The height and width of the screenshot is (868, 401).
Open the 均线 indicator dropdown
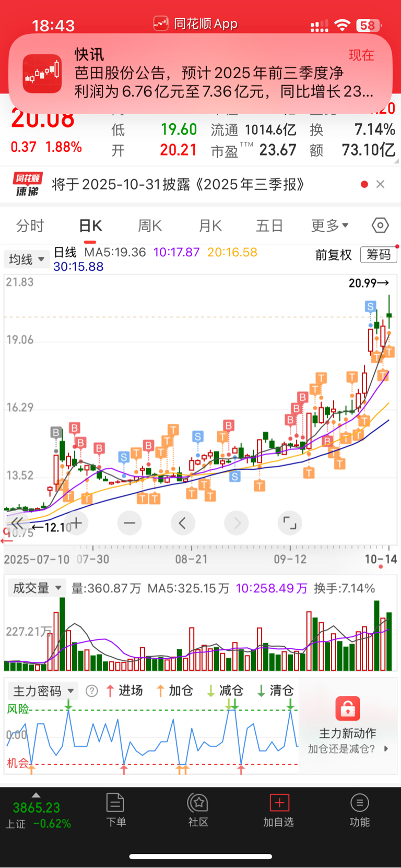(x=27, y=259)
